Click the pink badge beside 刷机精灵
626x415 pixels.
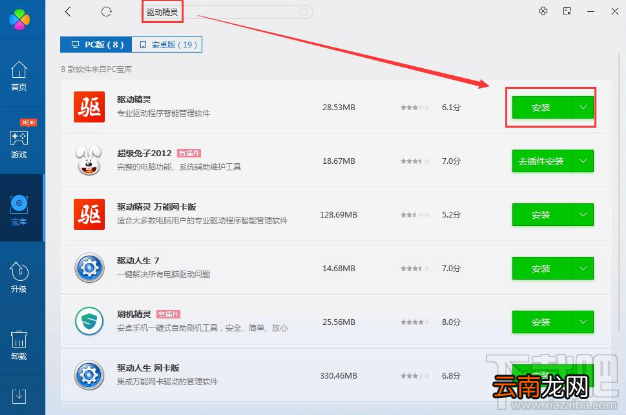tap(168, 314)
